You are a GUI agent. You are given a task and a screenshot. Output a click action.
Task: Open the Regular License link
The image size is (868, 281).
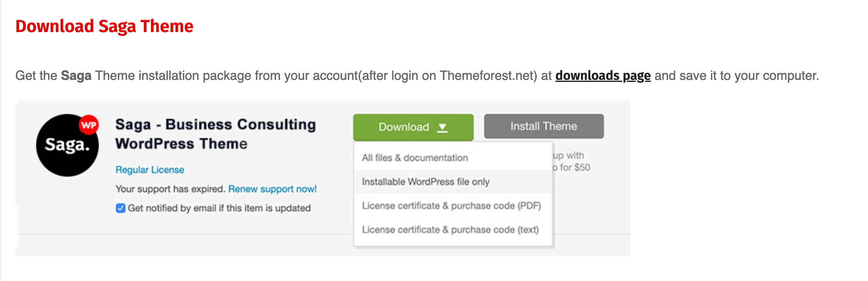point(150,170)
